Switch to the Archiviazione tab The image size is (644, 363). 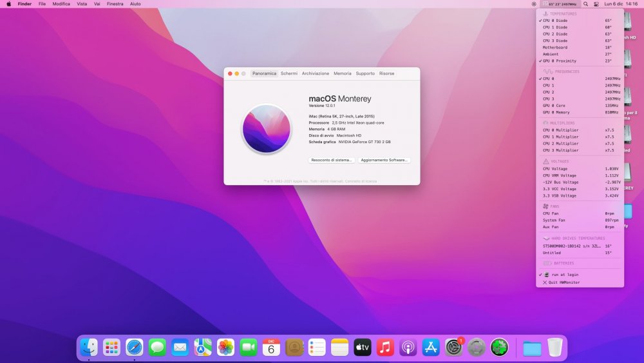[x=316, y=73]
